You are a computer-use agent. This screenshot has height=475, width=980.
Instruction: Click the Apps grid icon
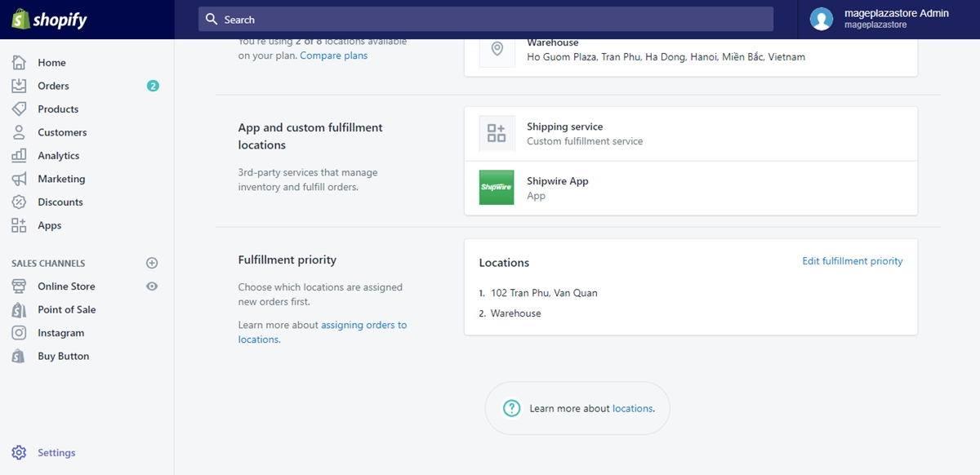(x=19, y=225)
